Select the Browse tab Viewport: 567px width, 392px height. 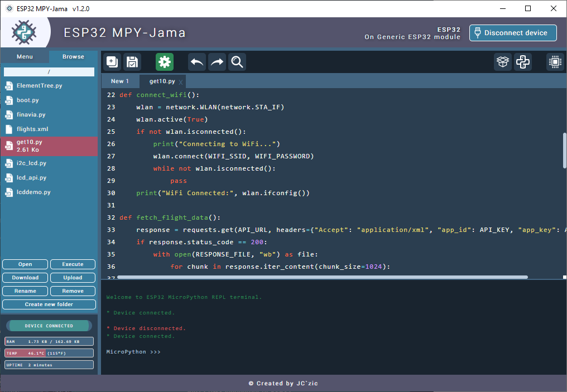coord(73,57)
